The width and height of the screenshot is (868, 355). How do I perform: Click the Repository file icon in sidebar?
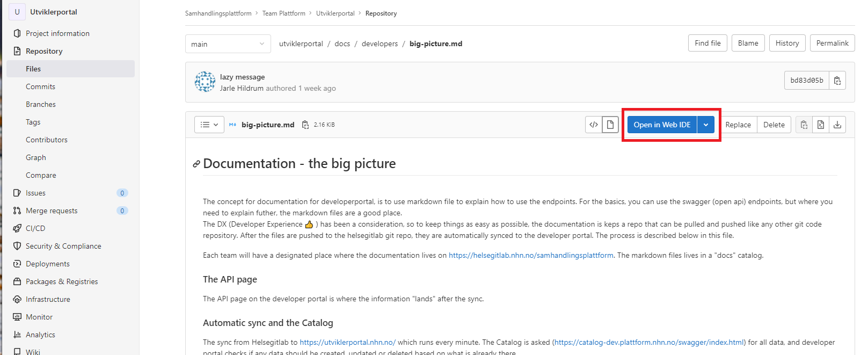17,51
